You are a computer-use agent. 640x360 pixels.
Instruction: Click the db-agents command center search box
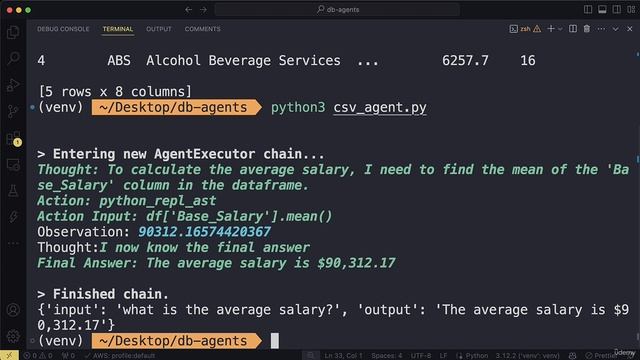click(x=337, y=9)
